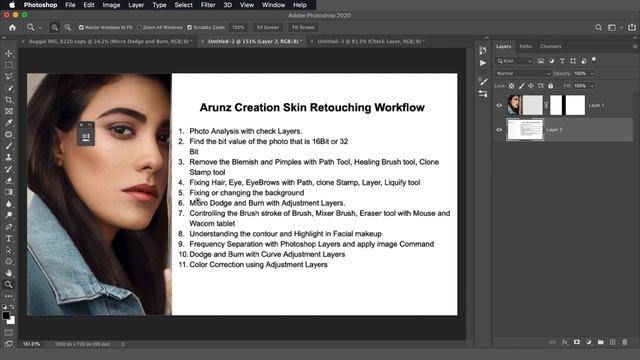This screenshot has width=640, height=360.
Task: Open the Layers panel options menu
Action: click(x=635, y=47)
